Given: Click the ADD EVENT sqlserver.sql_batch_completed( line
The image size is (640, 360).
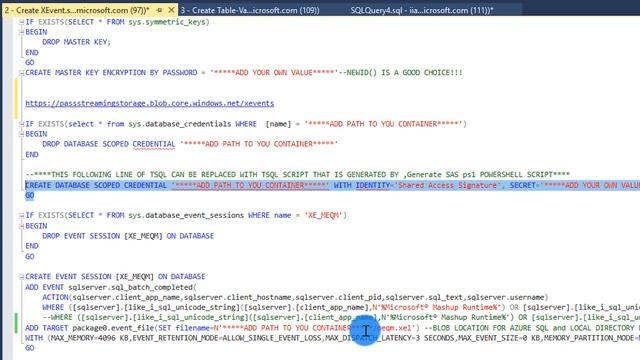Looking at the screenshot, I should point(111,287).
